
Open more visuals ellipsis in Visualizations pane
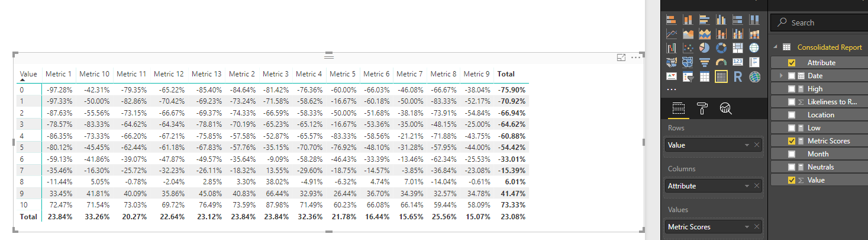pyautogui.click(x=671, y=89)
